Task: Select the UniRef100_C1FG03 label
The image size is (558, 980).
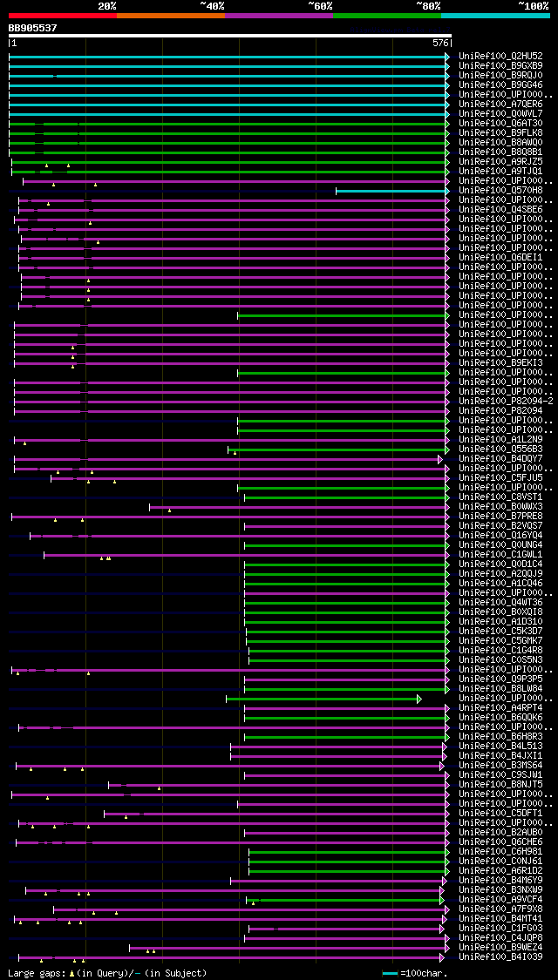Action: [500, 928]
